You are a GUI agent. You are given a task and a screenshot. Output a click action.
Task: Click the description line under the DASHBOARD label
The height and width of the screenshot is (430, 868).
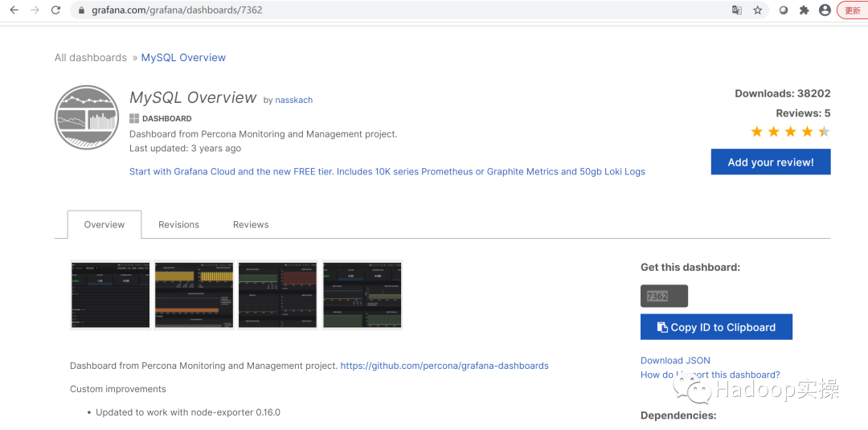coord(264,134)
